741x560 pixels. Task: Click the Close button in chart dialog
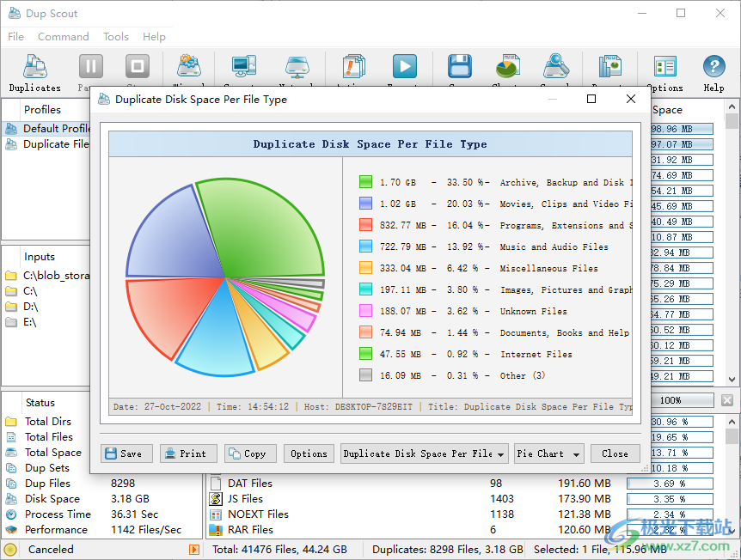615,453
